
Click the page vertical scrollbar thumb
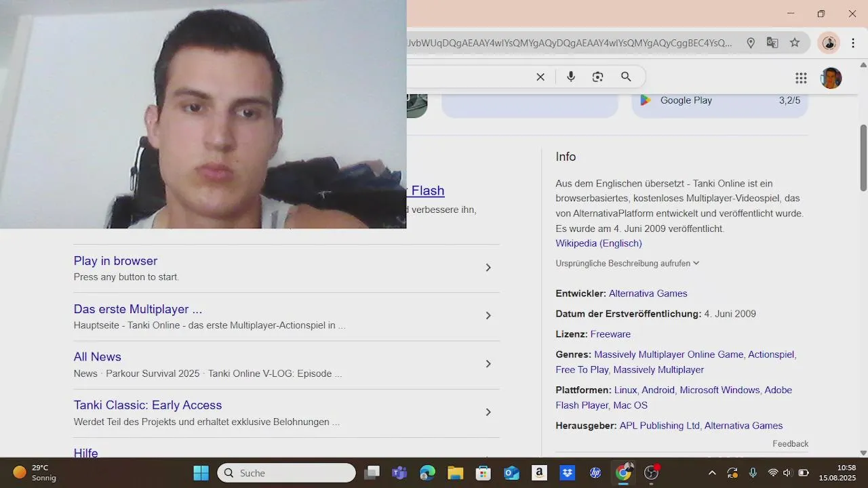coord(863,157)
